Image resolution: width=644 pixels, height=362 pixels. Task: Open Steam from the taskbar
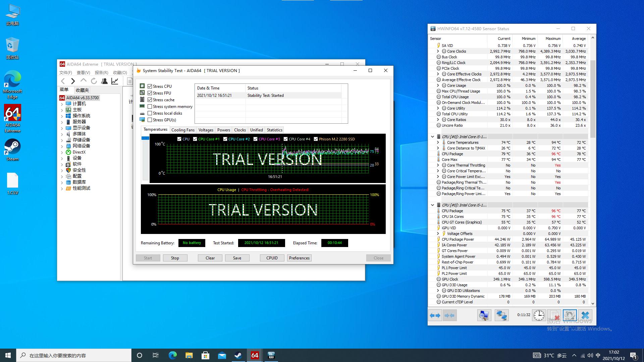tap(238, 355)
